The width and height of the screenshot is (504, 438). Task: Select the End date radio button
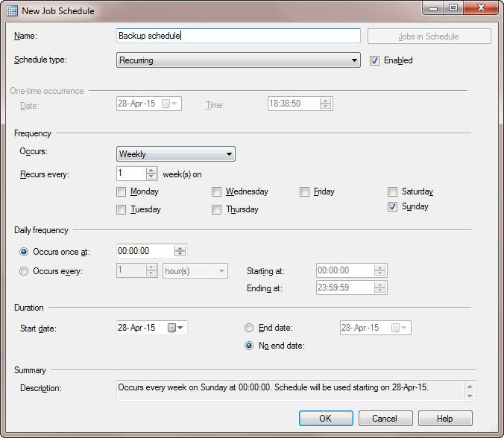(249, 328)
